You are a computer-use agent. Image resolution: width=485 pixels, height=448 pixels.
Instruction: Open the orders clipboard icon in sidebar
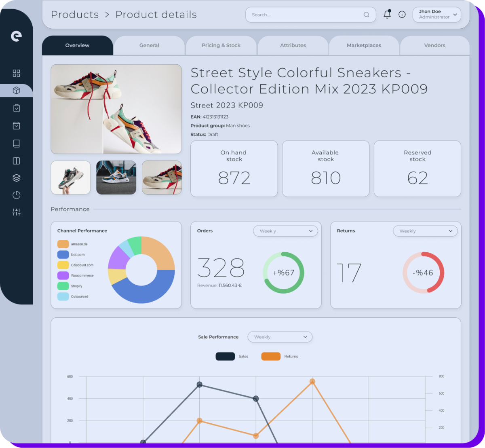pyautogui.click(x=16, y=108)
